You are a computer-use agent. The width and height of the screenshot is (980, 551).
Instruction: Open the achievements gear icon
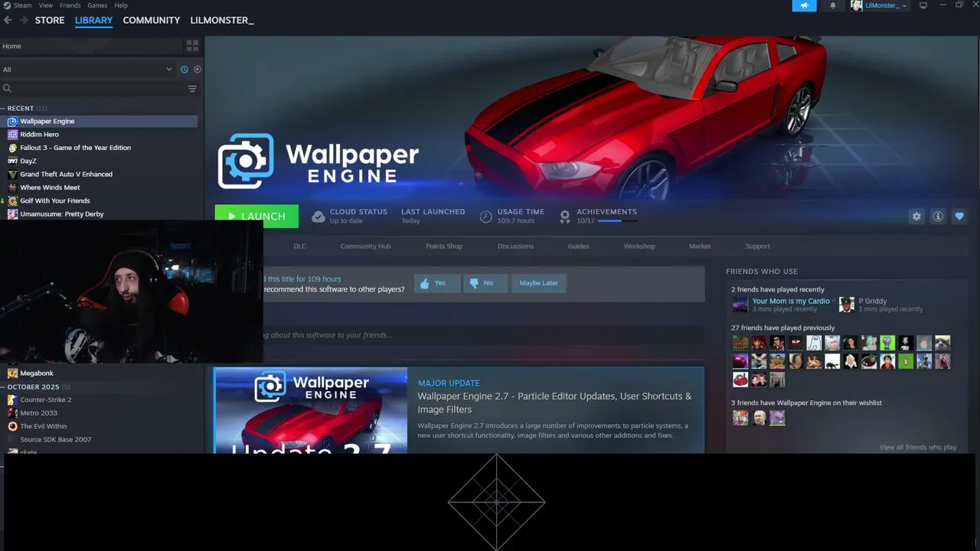tap(565, 217)
